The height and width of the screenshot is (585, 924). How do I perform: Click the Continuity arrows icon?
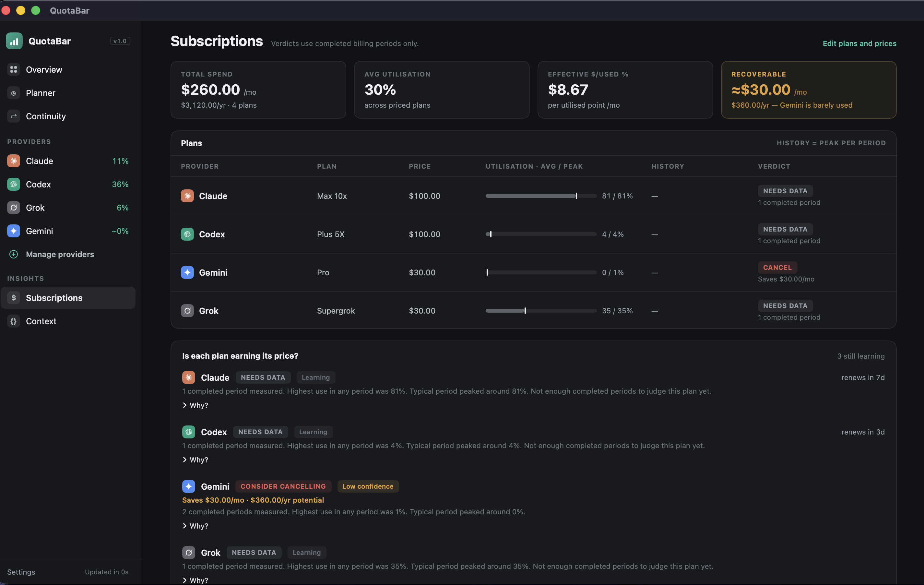[x=13, y=116]
